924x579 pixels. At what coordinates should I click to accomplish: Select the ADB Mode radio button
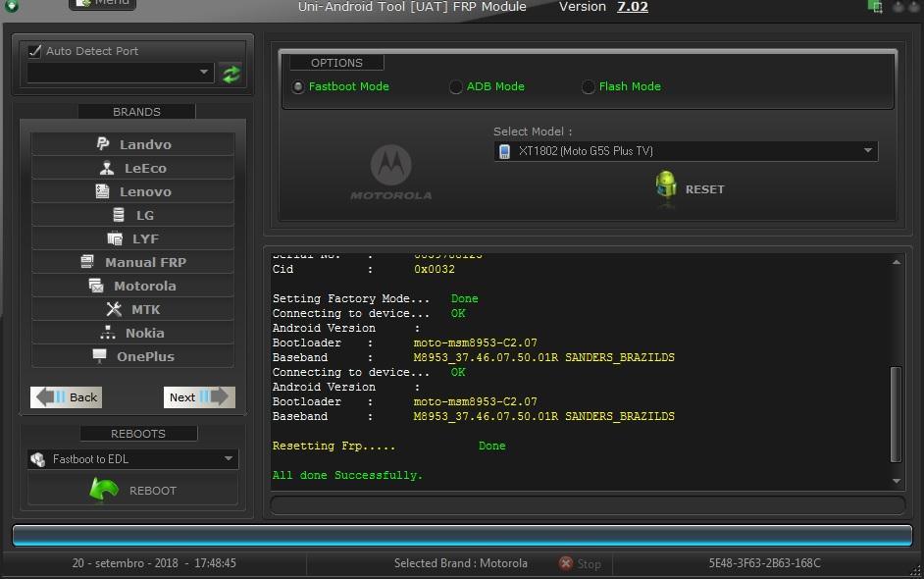pos(456,87)
